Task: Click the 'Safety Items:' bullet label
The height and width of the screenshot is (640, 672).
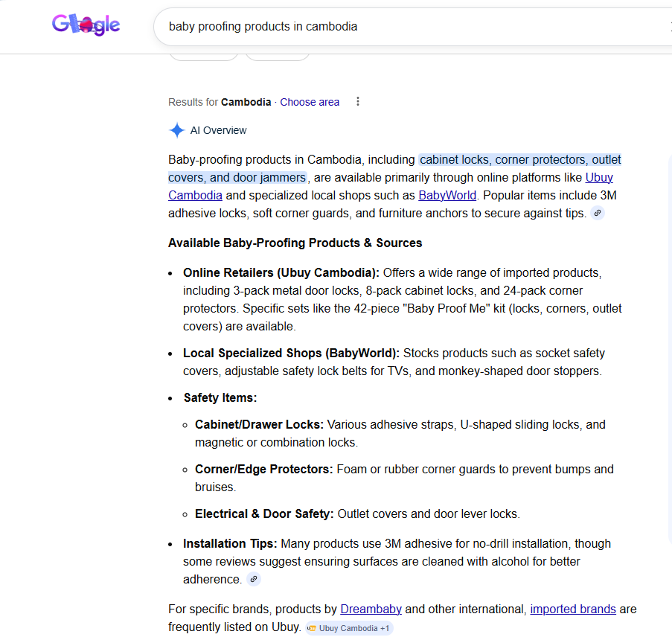Action: (220, 398)
